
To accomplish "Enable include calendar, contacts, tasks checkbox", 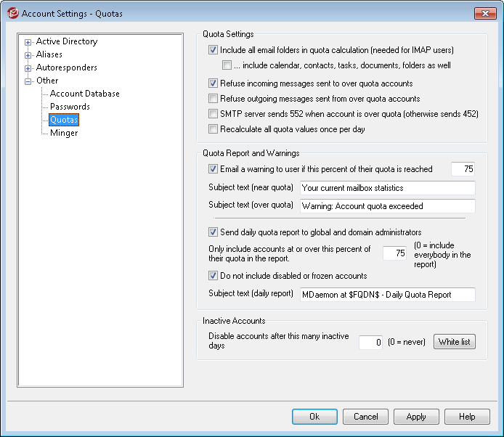I will click(227, 65).
